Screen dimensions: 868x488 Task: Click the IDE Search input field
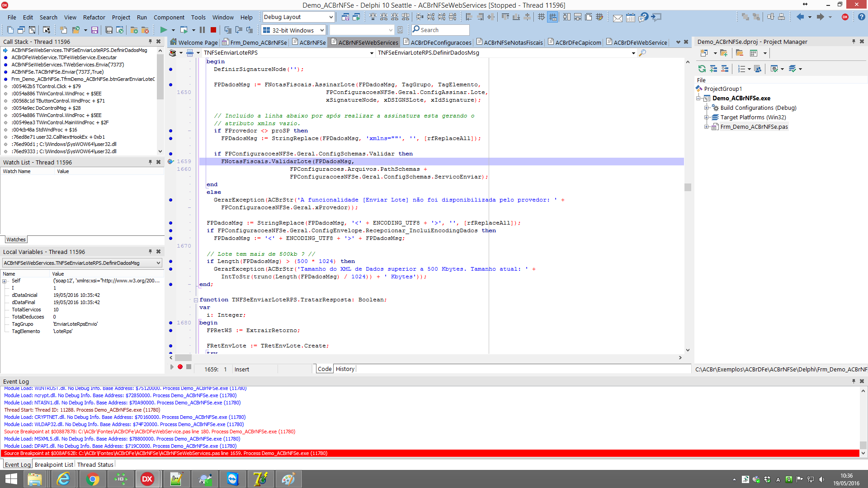(441, 30)
